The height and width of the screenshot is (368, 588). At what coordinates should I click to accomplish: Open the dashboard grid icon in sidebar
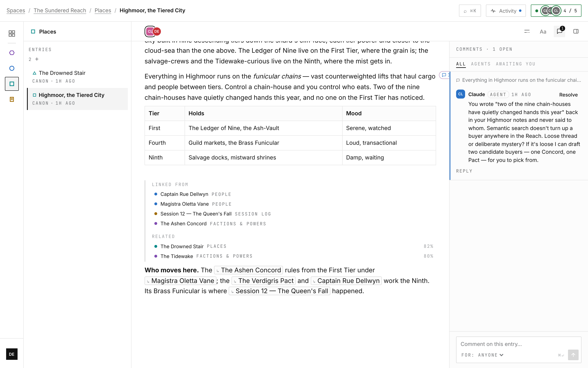tap(12, 33)
